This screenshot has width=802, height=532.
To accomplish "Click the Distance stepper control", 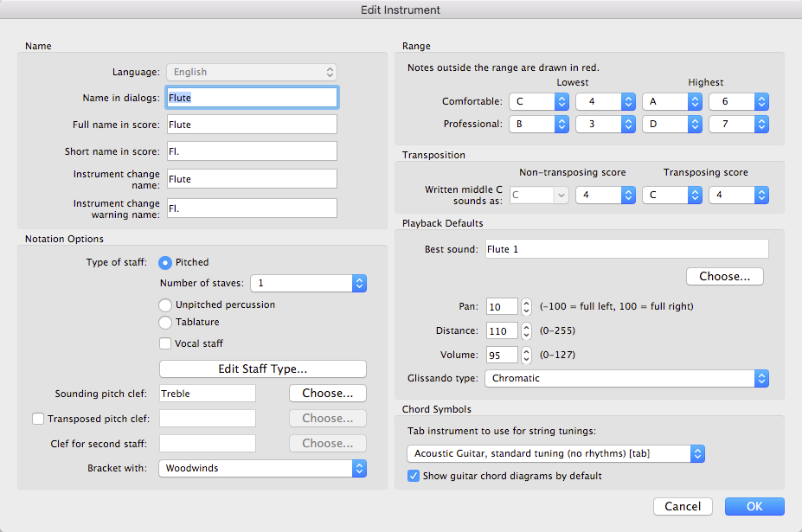I will pyautogui.click(x=526, y=330).
